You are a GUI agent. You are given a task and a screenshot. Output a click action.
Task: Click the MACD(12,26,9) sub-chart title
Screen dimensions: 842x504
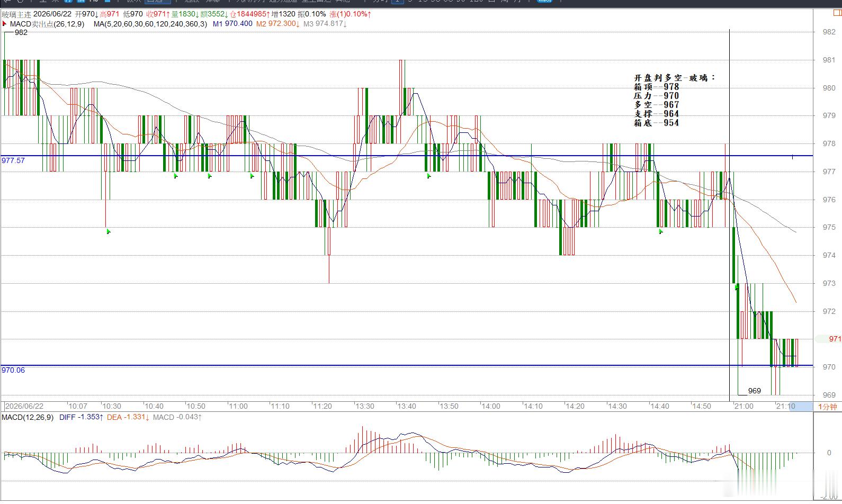28,417
